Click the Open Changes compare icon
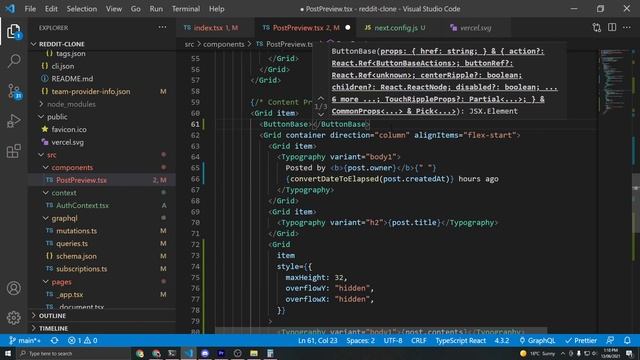 (596, 27)
